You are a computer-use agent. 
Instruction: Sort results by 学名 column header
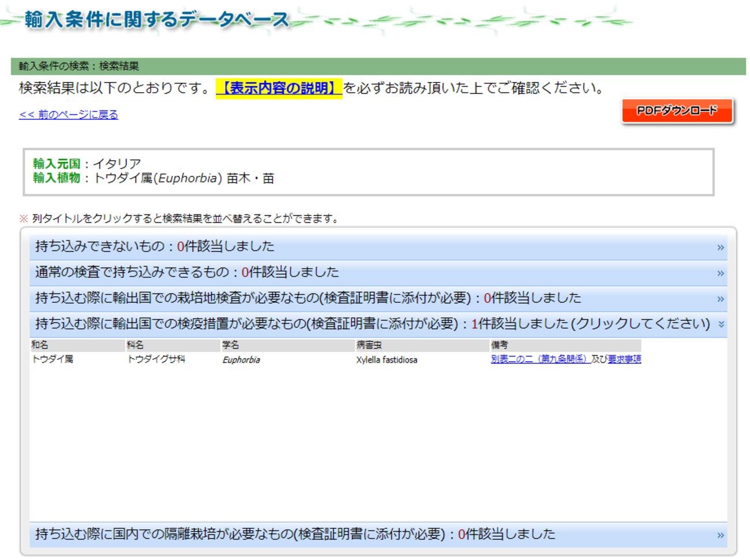pos(288,345)
